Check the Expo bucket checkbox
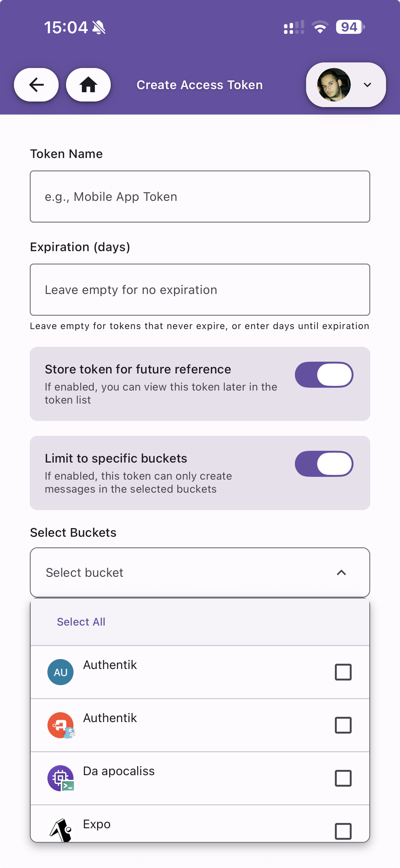The image size is (400, 868). [x=343, y=831]
